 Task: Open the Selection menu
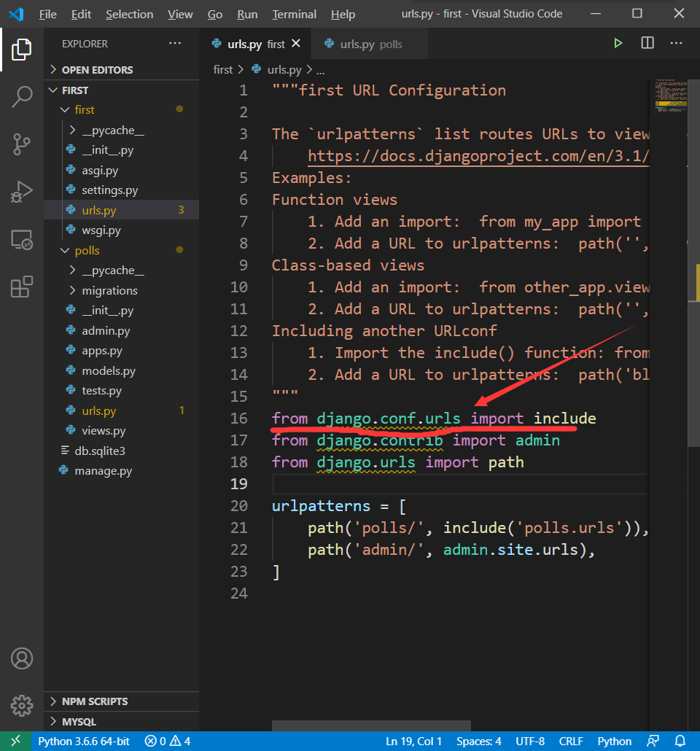click(129, 15)
